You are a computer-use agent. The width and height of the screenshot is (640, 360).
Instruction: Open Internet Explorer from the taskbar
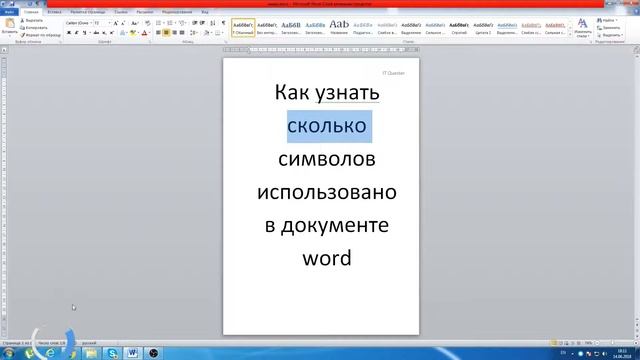click(50, 353)
